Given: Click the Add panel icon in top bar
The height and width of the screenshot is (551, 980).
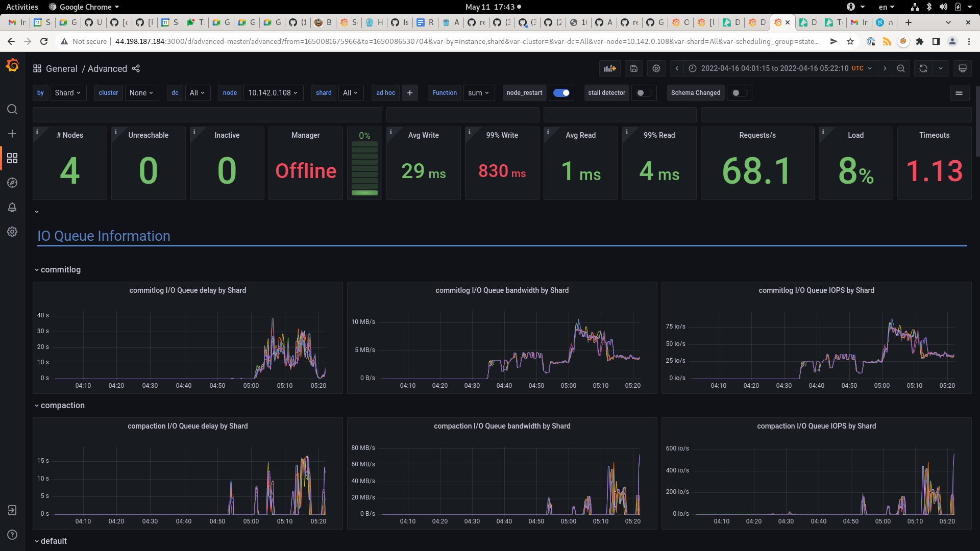Looking at the screenshot, I should [609, 68].
